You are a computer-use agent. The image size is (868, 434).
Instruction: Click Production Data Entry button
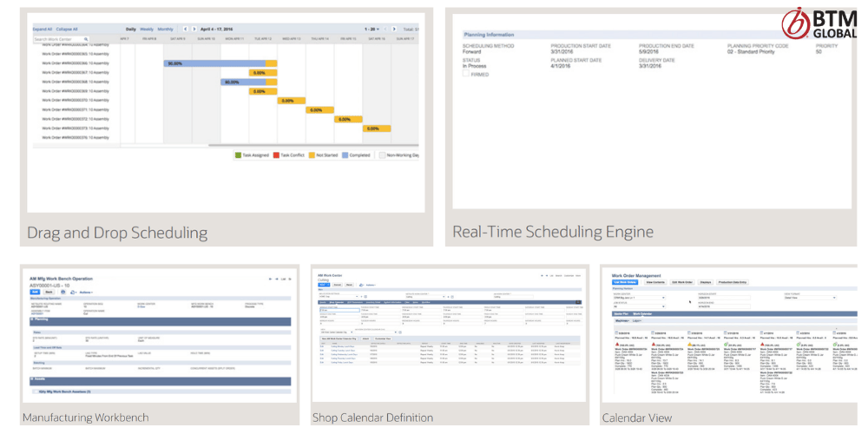(x=733, y=282)
